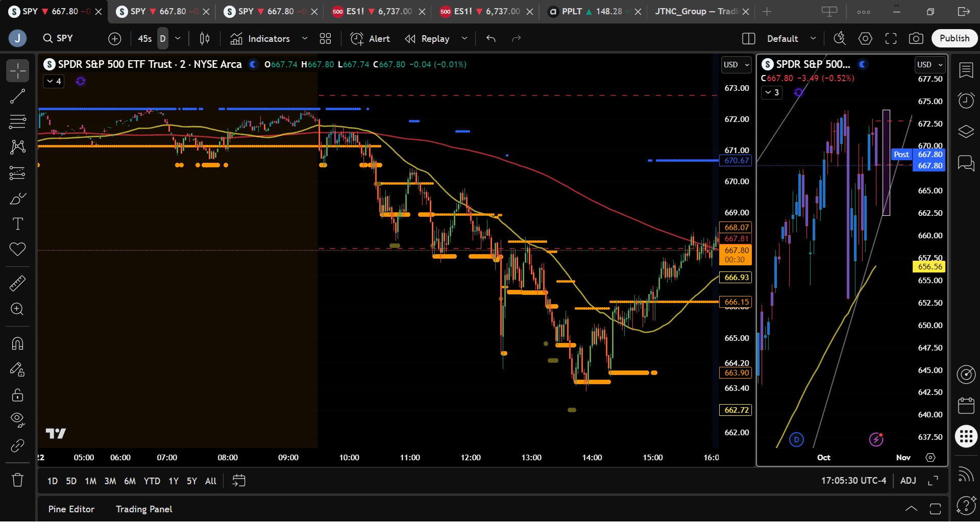Open the go to date picker

[x=239, y=481]
